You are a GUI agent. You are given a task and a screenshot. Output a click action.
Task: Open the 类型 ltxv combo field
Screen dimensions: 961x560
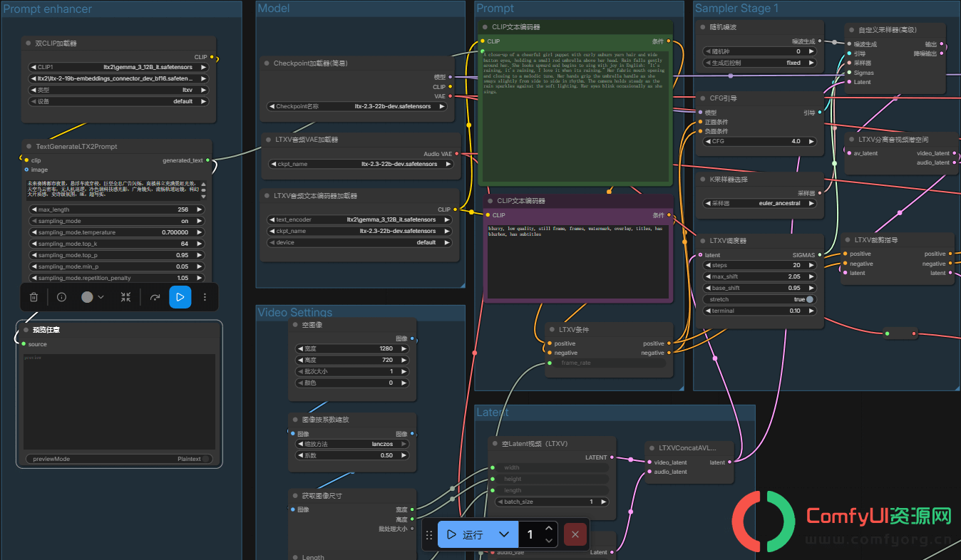(x=118, y=90)
